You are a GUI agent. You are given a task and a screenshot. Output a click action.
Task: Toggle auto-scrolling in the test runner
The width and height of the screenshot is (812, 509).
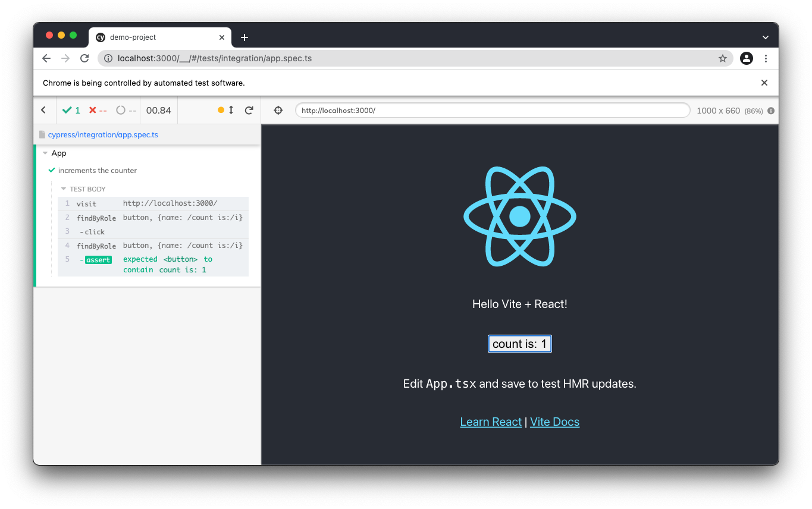coord(226,110)
